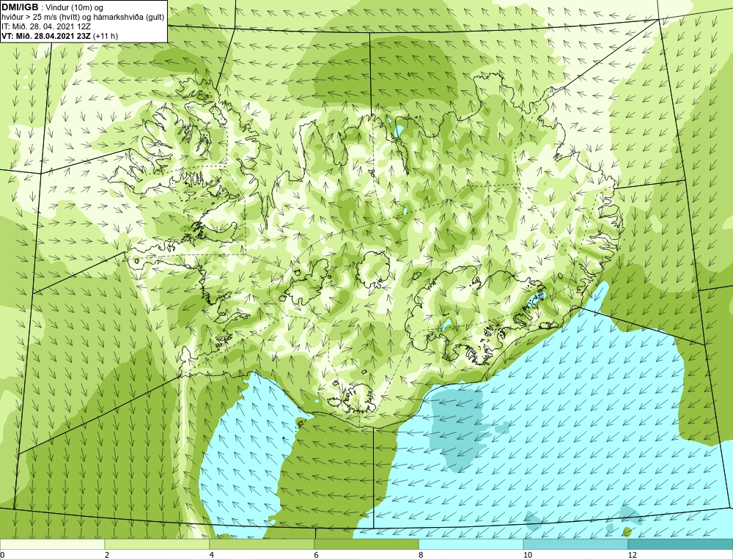Select the darkest teal swatch above 12

click(681, 544)
